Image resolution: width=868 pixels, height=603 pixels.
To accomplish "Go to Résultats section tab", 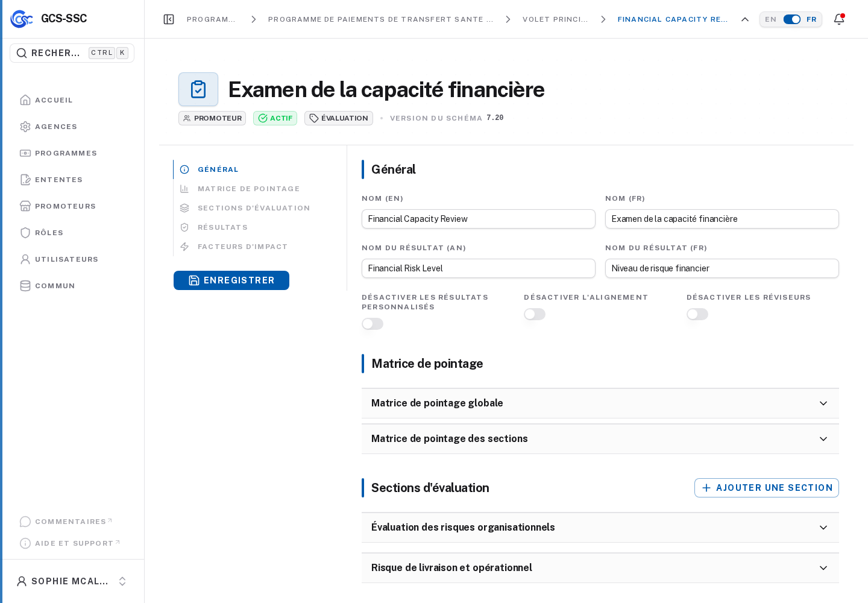I will coord(222,227).
